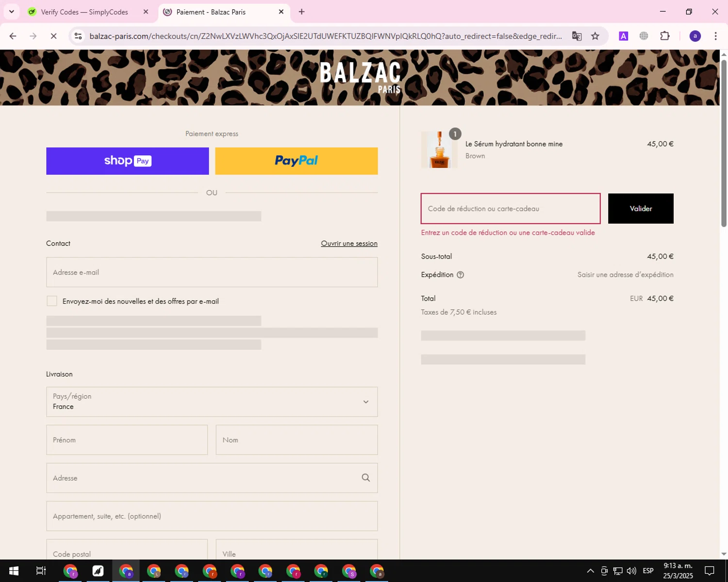
Task: Open the taskbar clock and date
Action: tap(678, 571)
